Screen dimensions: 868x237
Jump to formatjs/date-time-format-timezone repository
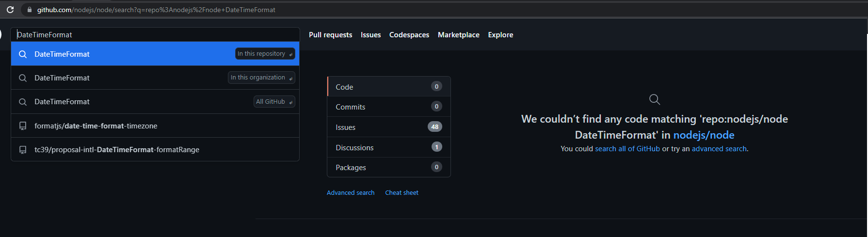point(155,126)
